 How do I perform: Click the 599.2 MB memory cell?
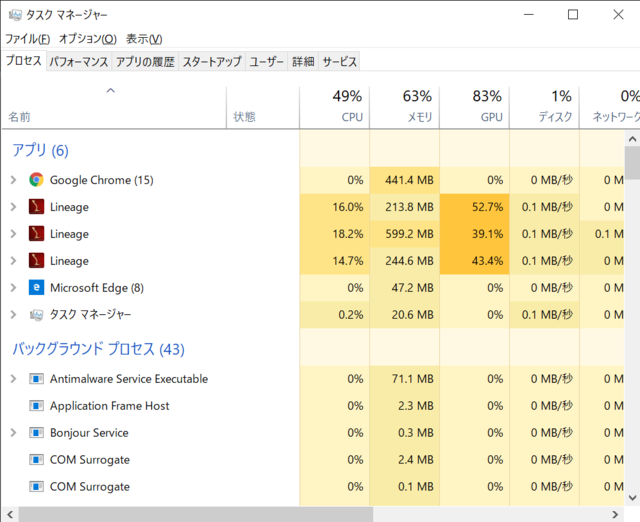pos(404,234)
